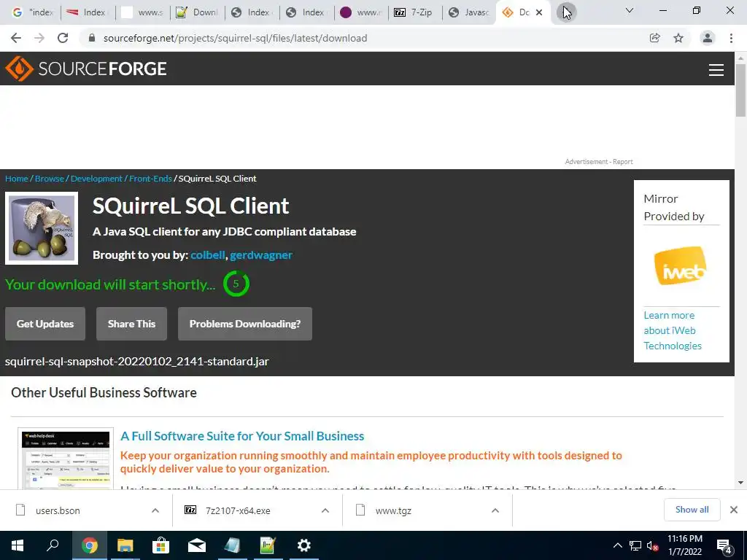The height and width of the screenshot is (560, 747).
Task: Switch to the Javasc tab
Action: [x=469, y=12]
